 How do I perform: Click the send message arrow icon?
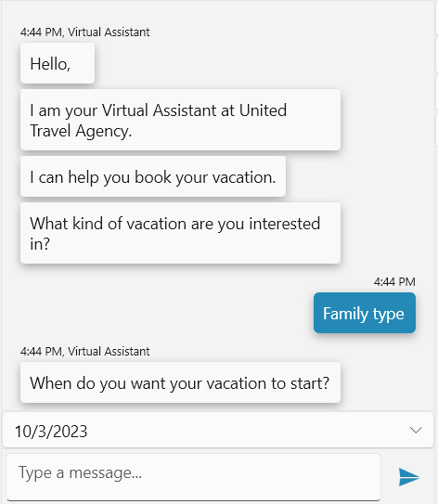408,477
